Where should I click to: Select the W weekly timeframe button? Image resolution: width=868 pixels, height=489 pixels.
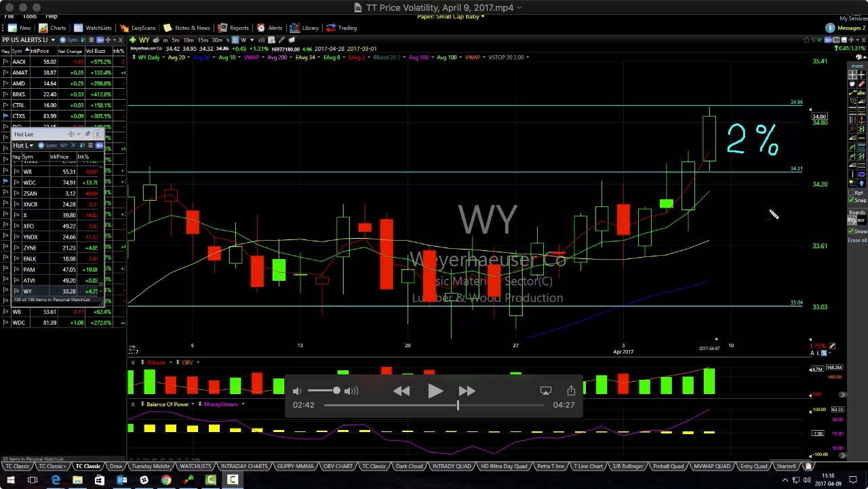click(x=243, y=40)
